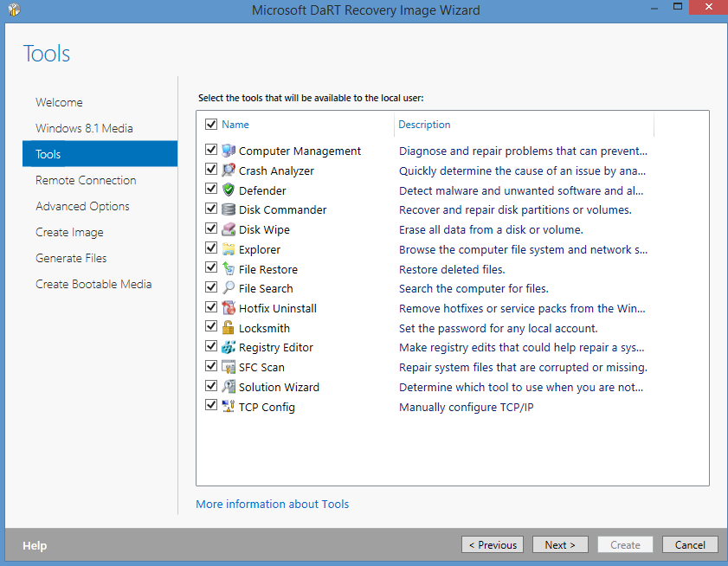Click the File Restore icon

pyautogui.click(x=228, y=269)
